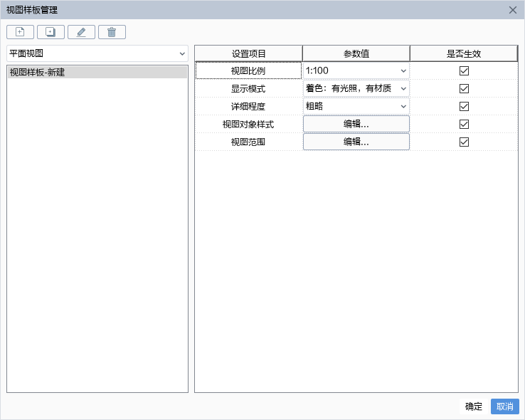Toggle the 视图范围 是否生效 checkbox

click(x=464, y=142)
